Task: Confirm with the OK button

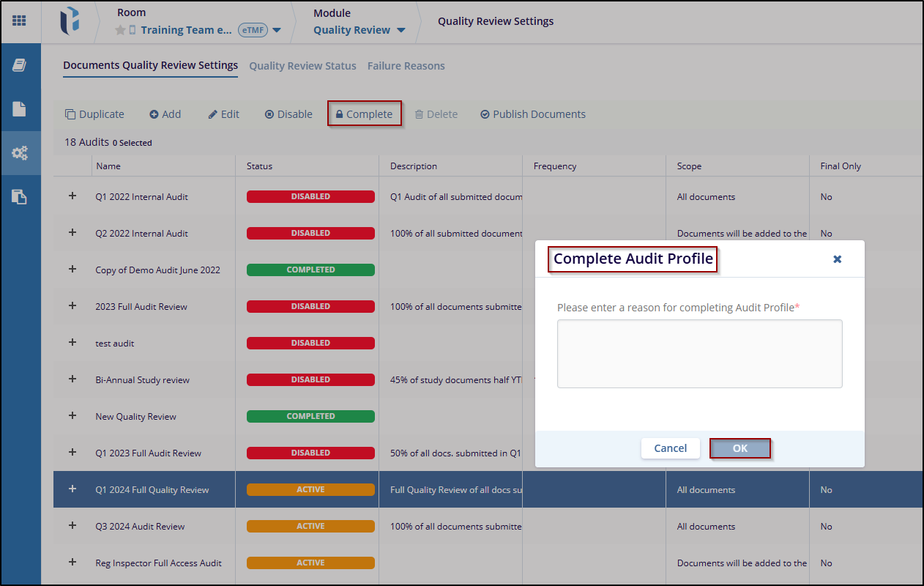Action: point(739,448)
